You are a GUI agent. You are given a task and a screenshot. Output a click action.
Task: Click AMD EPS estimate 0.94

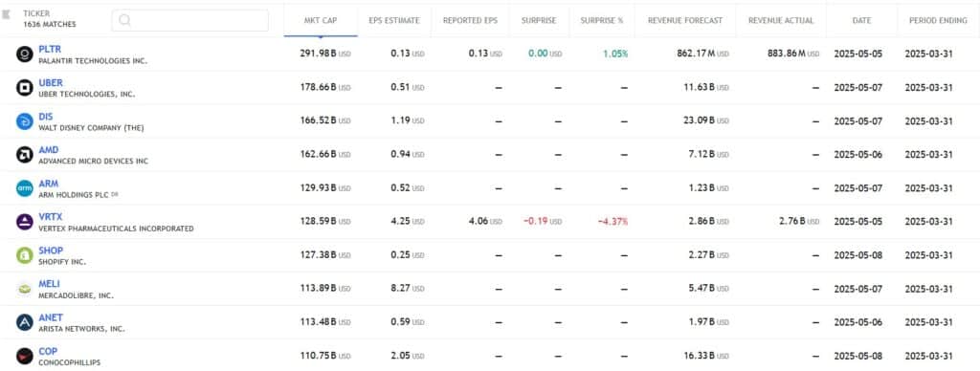[408, 154]
